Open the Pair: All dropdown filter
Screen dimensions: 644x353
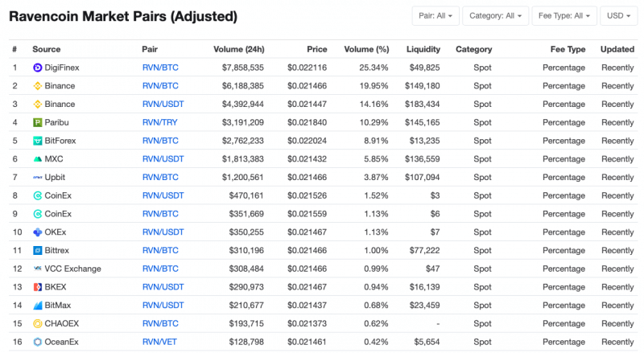(x=436, y=15)
